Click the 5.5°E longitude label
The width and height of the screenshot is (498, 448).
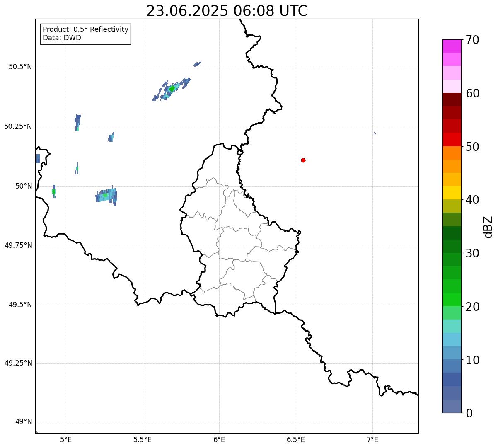click(143, 439)
